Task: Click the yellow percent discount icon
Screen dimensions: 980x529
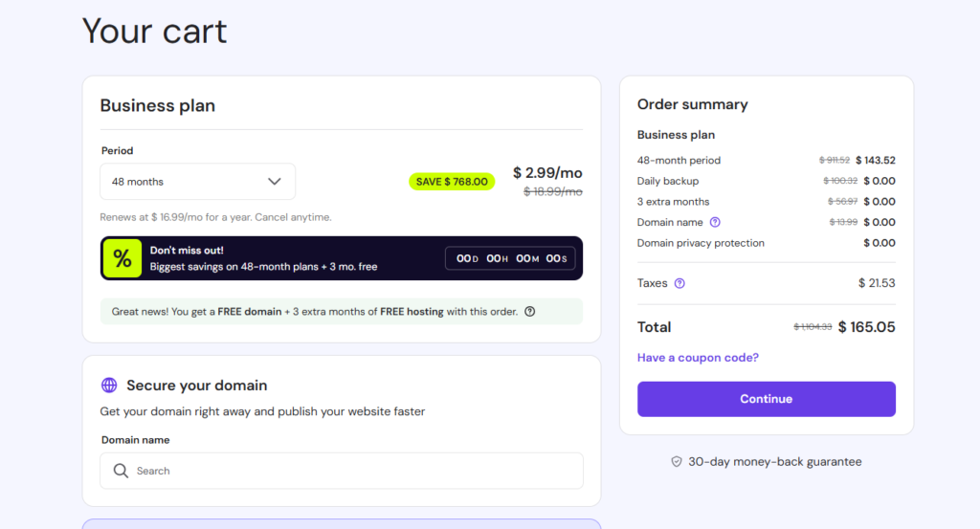Action: pyautogui.click(x=122, y=258)
